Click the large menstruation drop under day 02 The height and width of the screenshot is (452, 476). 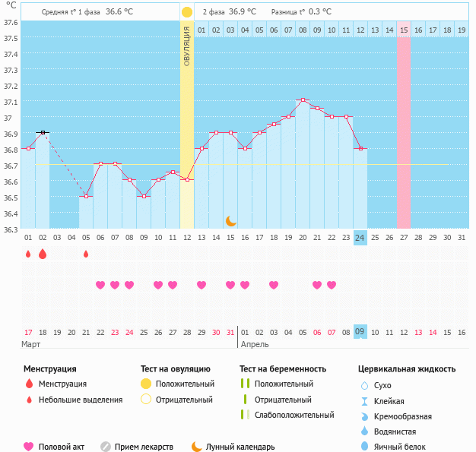tap(43, 254)
